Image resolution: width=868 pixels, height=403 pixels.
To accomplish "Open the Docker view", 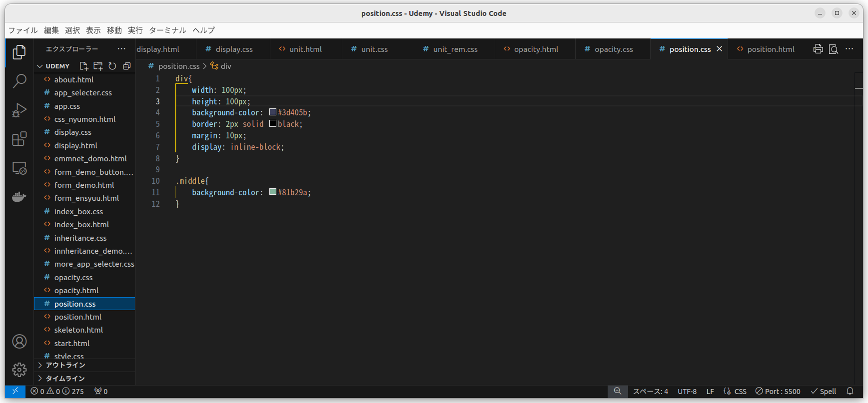I will tap(19, 196).
